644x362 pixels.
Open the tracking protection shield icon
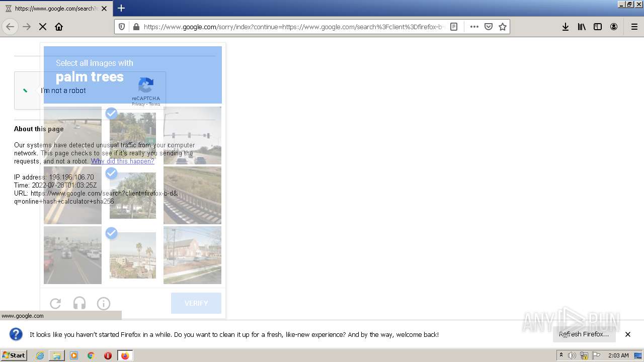click(x=121, y=27)
